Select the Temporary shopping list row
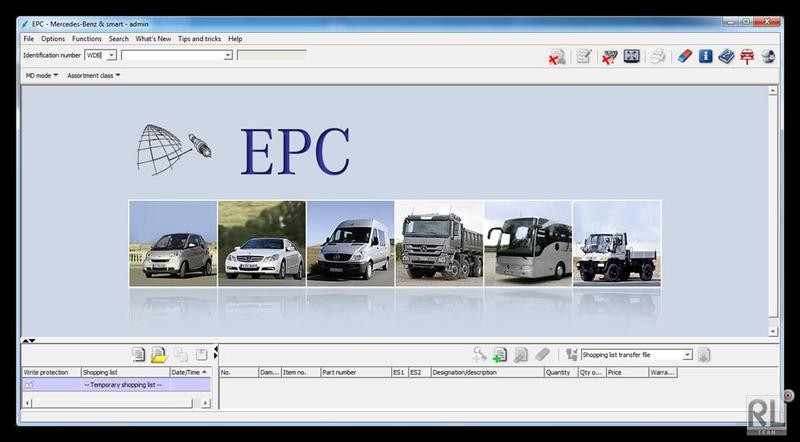This screenshot has height=442, width=800. point(116,385)
